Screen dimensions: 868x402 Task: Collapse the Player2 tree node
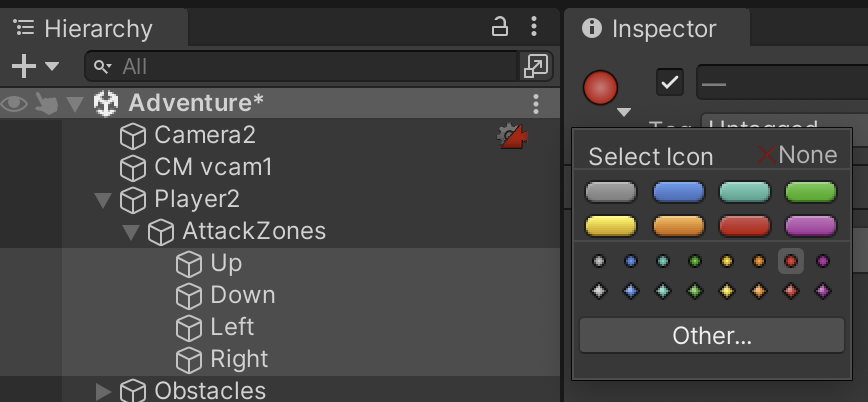tap(102, 199)
